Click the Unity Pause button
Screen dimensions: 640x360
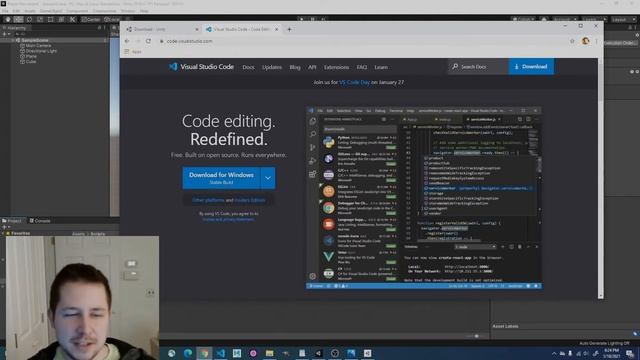[x=313, y=19]
